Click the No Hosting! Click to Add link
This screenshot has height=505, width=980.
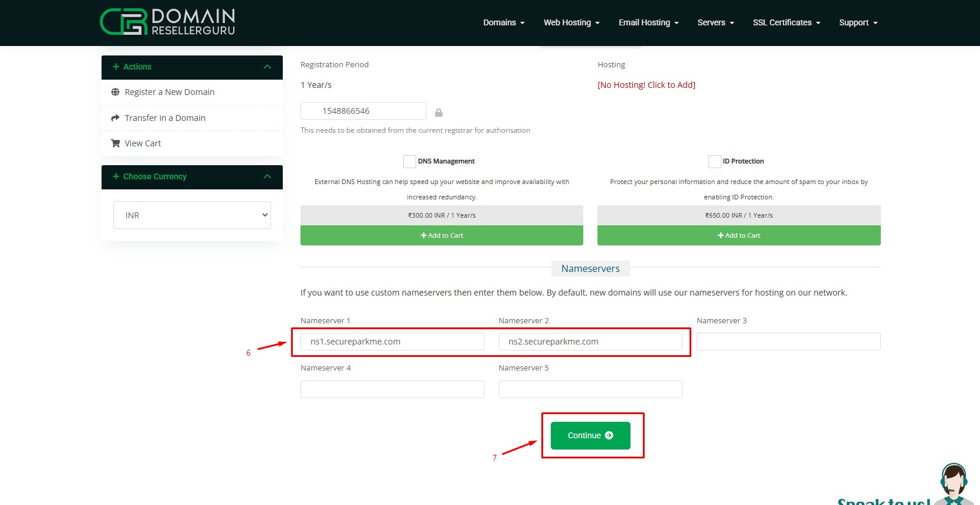coord(646,85)
